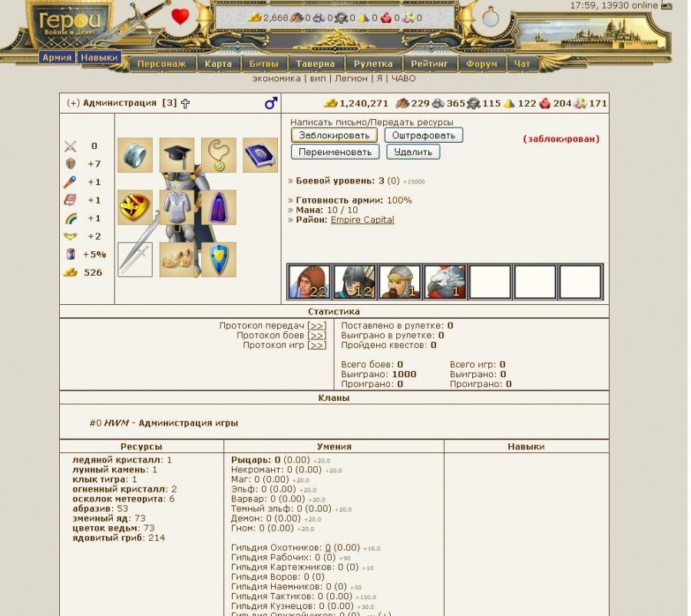Go to the Карта menu

218,64
